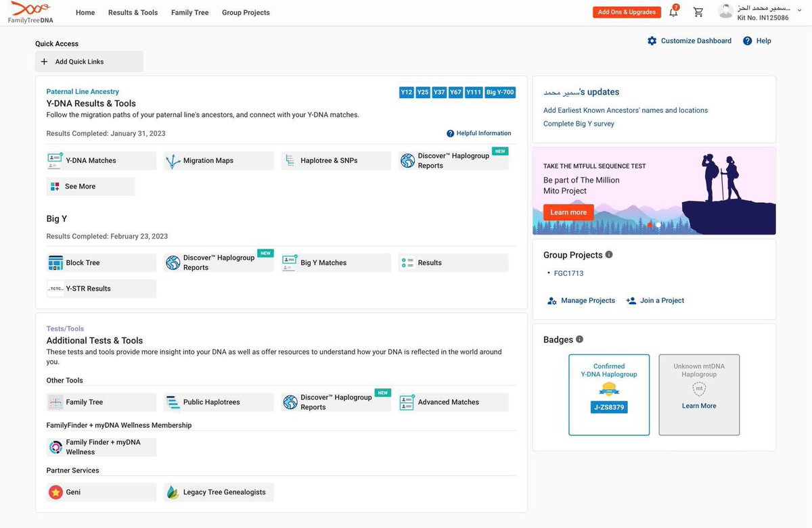This screenshot has width=812, height=528.
Task: Click the Manage Projects gear-person icon
Action: coord(551,301)
